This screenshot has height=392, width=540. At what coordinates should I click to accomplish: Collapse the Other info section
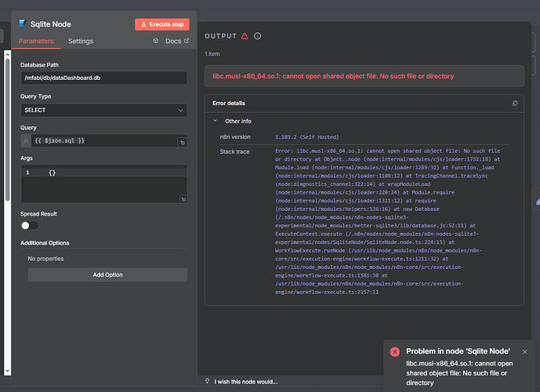(216, 121)
